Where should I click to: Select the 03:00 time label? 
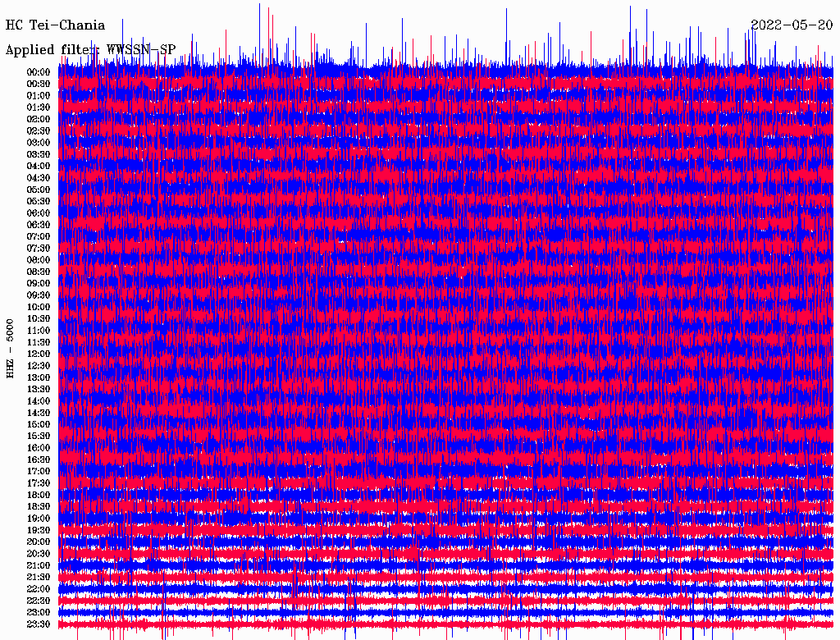point(39,143)
